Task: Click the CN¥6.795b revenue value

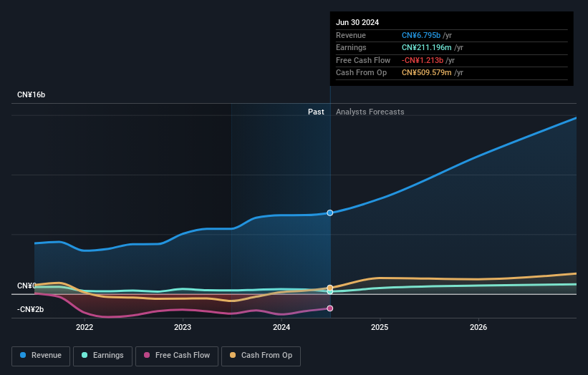Action: pyautogui.click(x=421, y=35)
